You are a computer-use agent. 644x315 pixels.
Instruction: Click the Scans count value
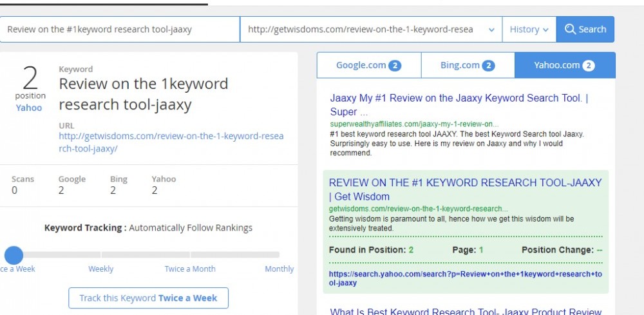(x=14, y=190)
